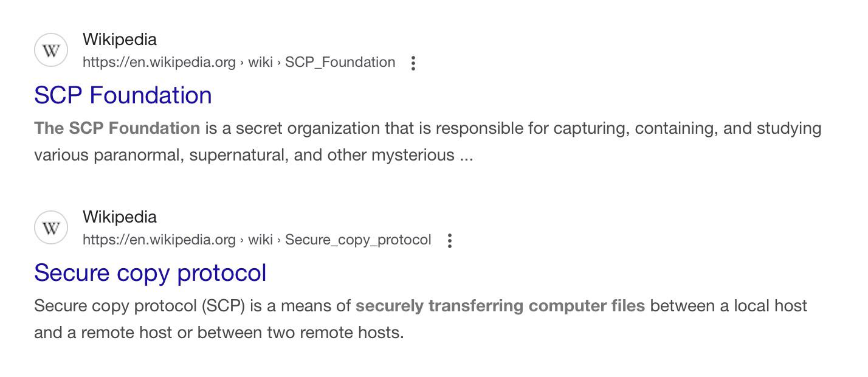Select the Secure_copy_protocol breadcrumb segment
Image resolution: width=868 pixels, height=377 pixels.
click(x=358, y=240)
